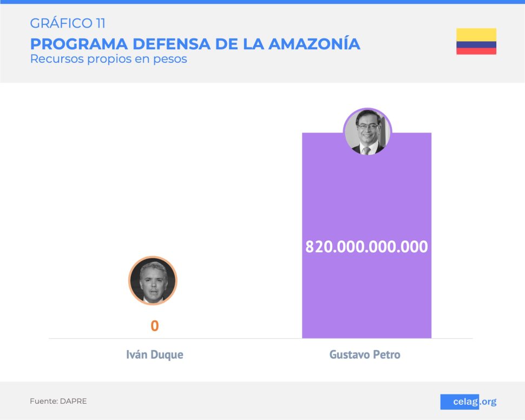This screenshot has height=420, width=525.
Task: Click the 820.000.000.000 value label
Action: pos(366,246)
